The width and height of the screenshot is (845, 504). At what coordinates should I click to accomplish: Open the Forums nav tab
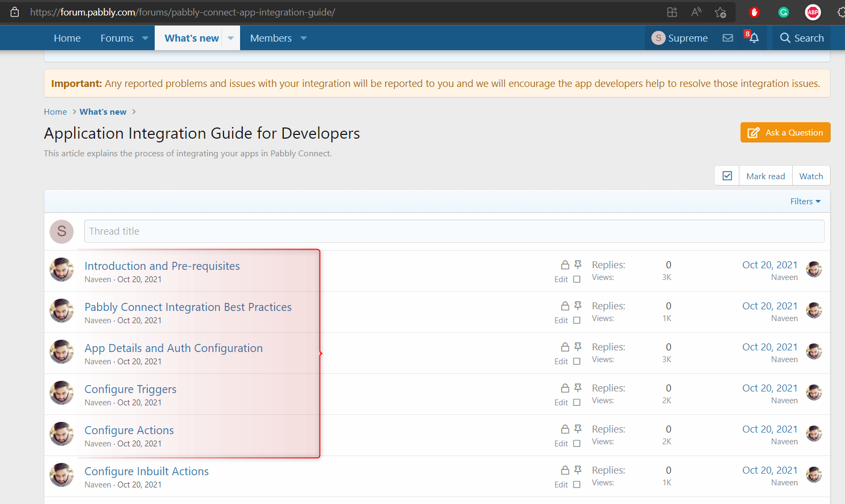tap(117, 38)
